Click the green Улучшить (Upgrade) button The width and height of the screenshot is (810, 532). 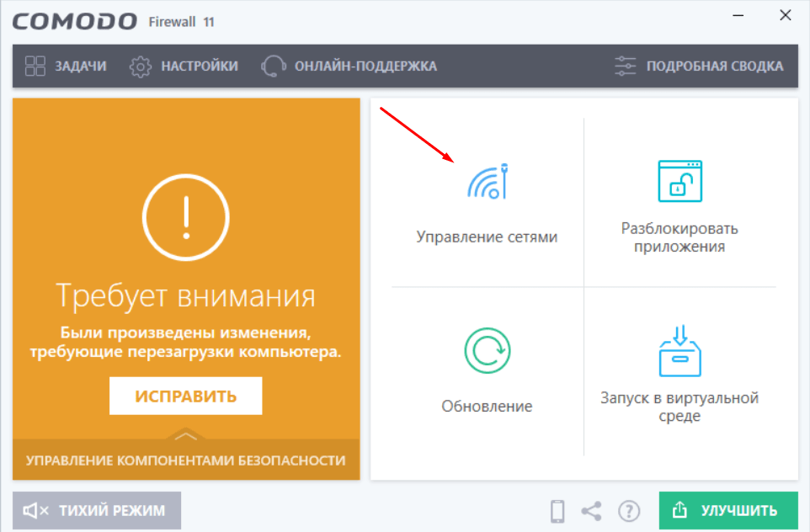click(x=728, y=510)
